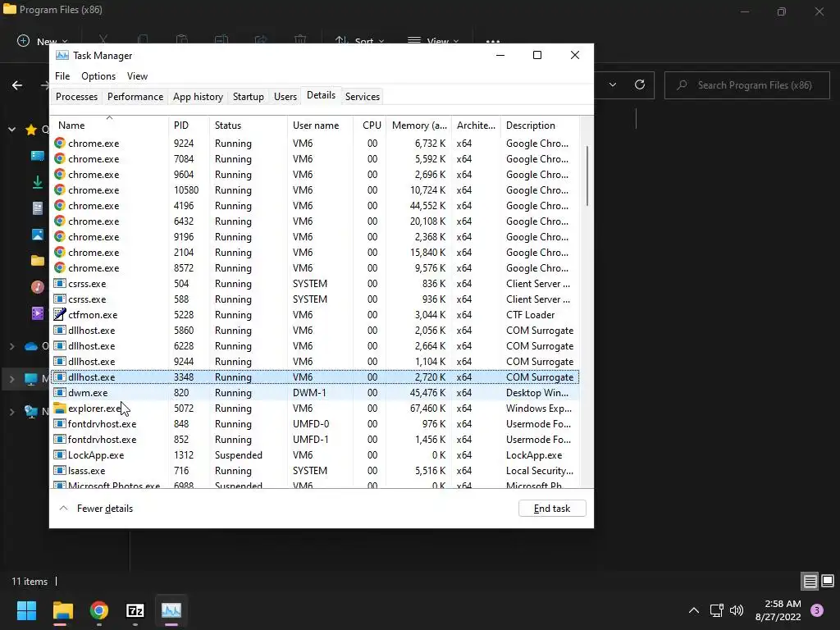Screen dimensions: 840x630
Task: Open the Options menu in Task Manager
Action: pos(98,76)
